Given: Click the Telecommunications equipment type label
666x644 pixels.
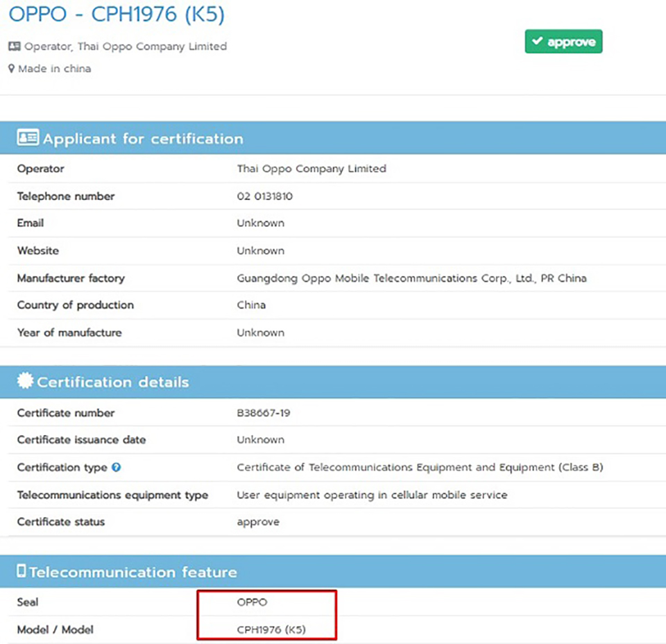Looking at the screenshot, I should pyautogui.click(x=112, y=495).
